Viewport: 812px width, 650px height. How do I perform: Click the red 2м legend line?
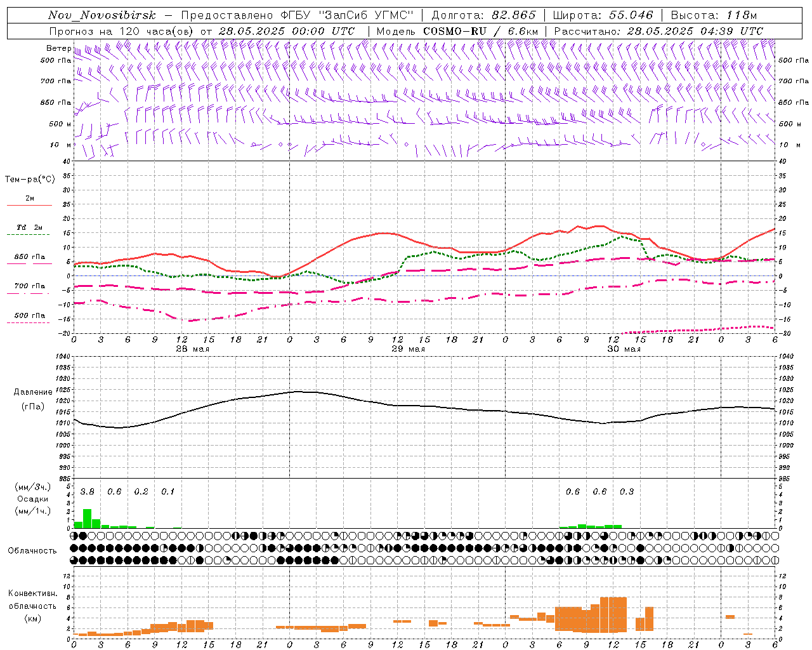tap(29, 206)
